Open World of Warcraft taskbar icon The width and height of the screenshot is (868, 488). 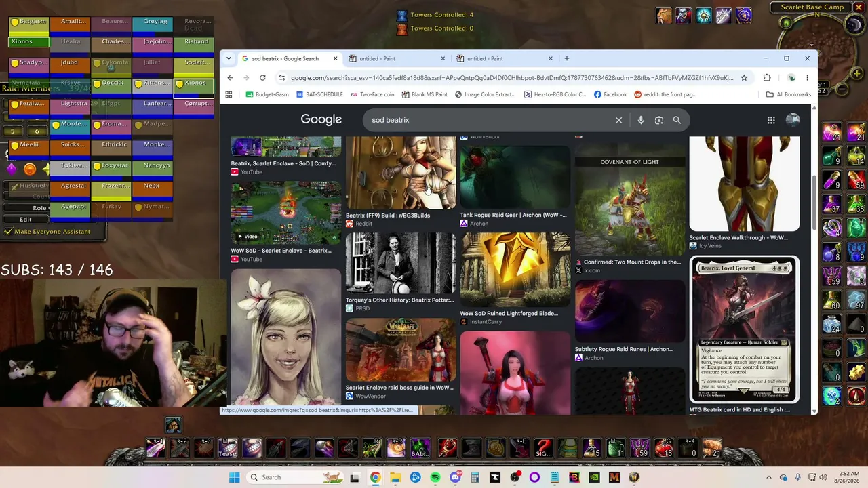(634, 477)
